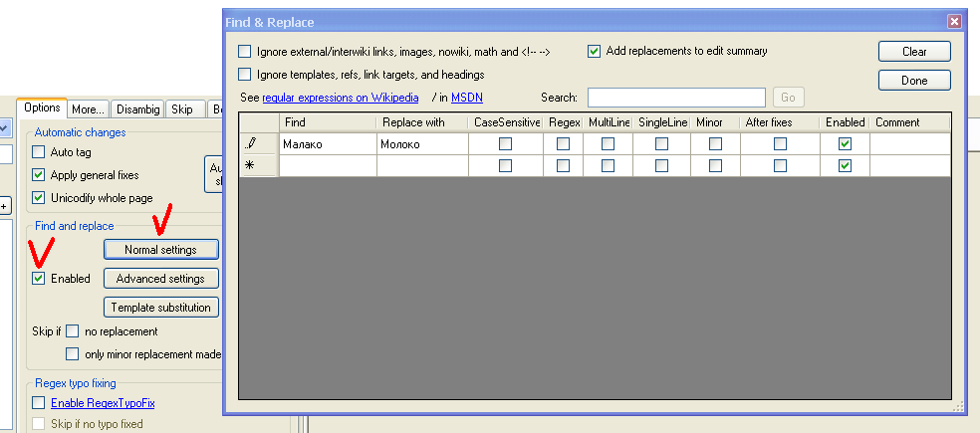Select the Малако cell in Find column
This screenshot has height=433, width=980.
click(328, 144)
